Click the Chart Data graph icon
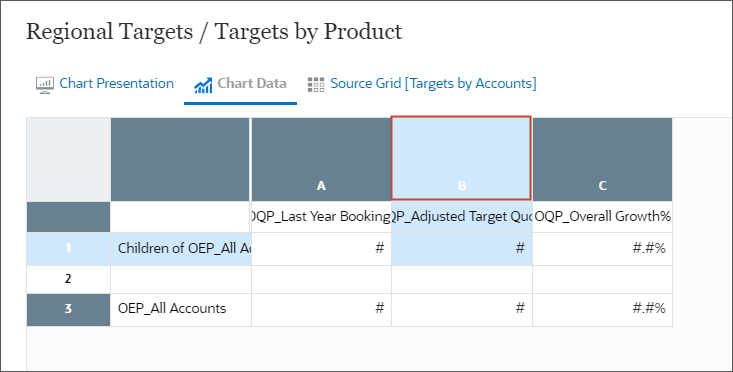 coord(203,85)
